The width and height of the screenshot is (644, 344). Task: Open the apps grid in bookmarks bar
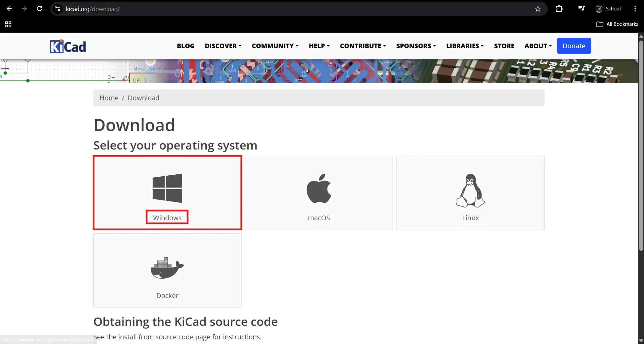click(8, 24)
